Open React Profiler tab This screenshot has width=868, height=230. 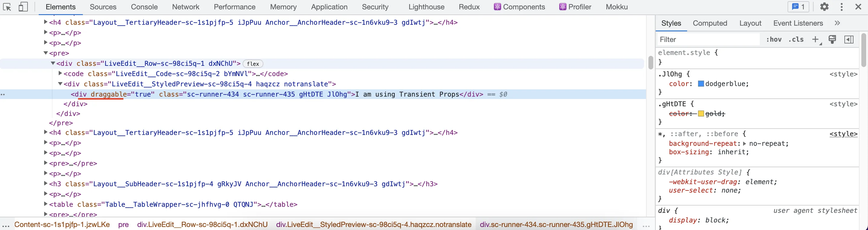point(575,7)
